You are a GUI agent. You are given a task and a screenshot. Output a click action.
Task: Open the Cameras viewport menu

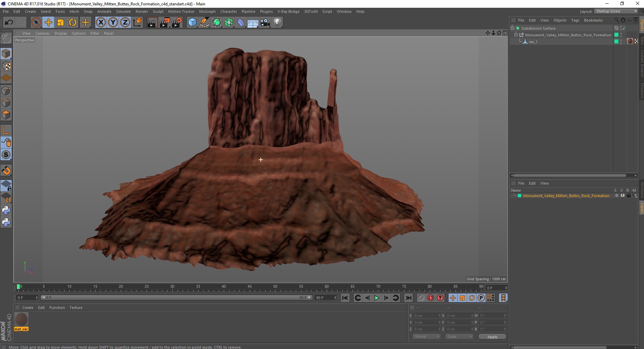(42, 33)
